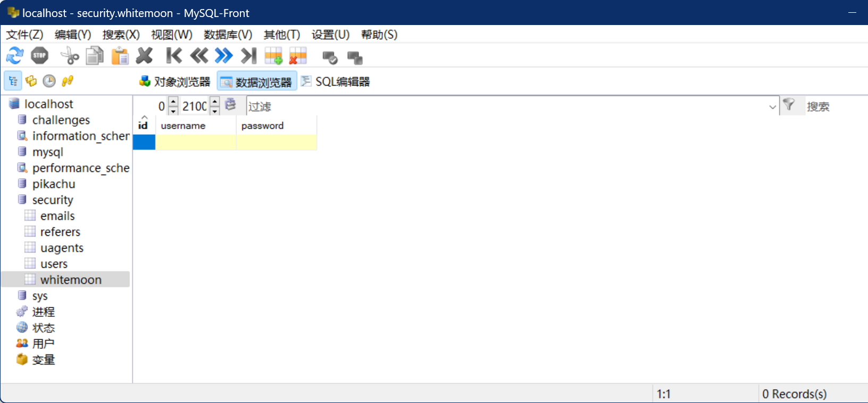The width and height of the screenshot is (868, 403).
Task: Select the performance_schema database
Action: [80, 168]
